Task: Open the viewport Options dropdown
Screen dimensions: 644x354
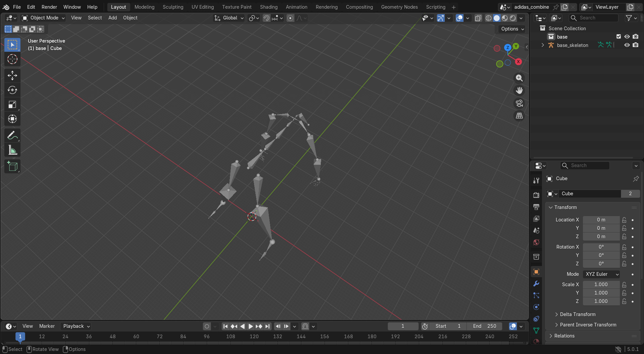Action: click(512, 29)
